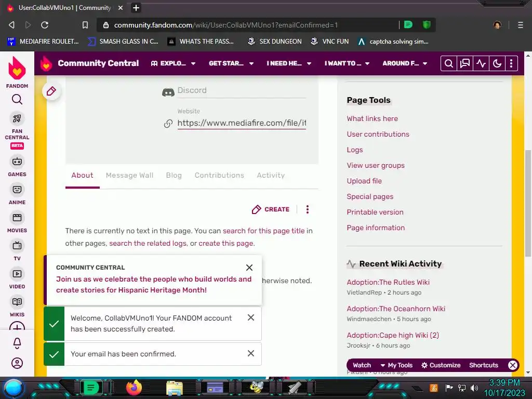
Task: Open the Page information link
Action: pyautogui.click(x=376, y=228)
